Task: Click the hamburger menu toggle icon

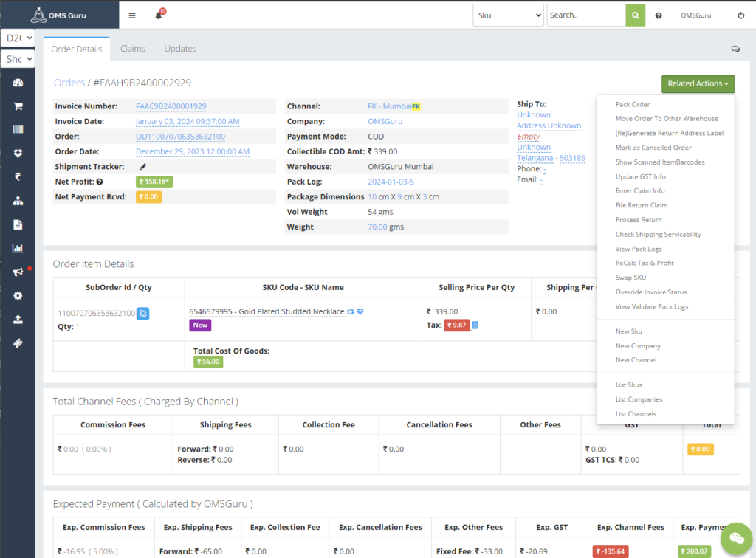Action: 132,15
